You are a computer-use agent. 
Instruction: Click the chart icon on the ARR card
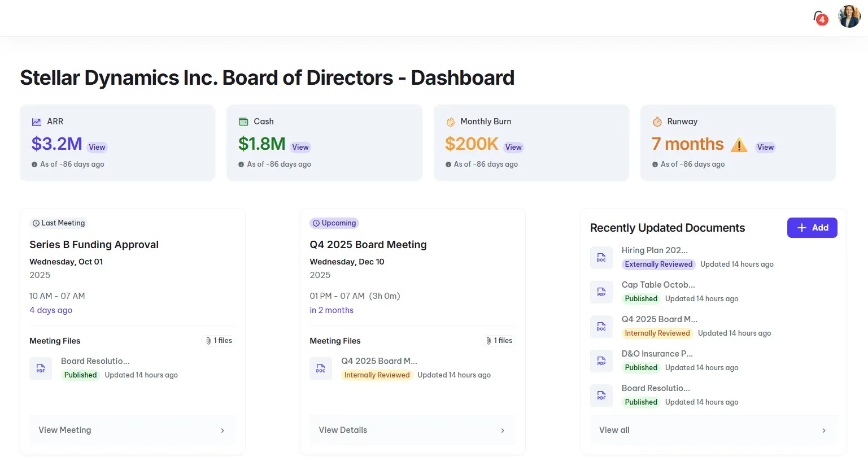tap(37, 121)
